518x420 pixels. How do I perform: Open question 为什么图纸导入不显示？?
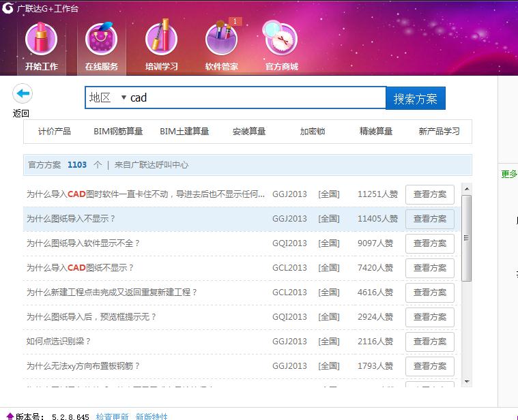pyautogui.click(x=71, y=218)
